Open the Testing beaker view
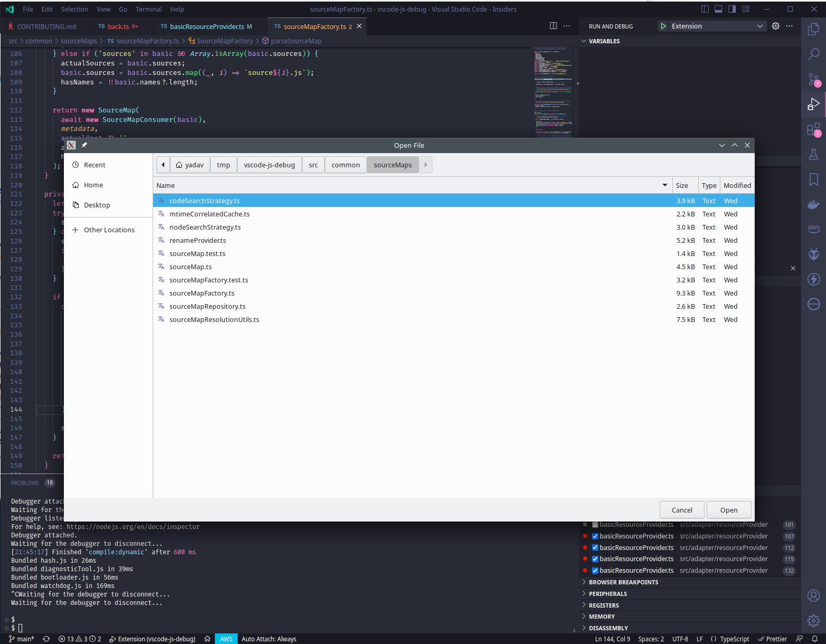This screenshot has width=826, height=644. [813, 154]
